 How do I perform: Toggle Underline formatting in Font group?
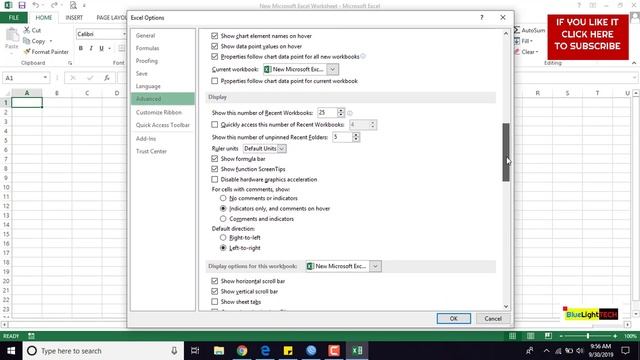coord(101,48)
